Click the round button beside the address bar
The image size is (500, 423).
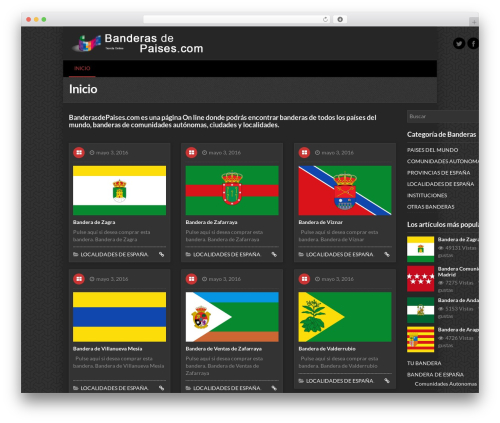[340, 20]
